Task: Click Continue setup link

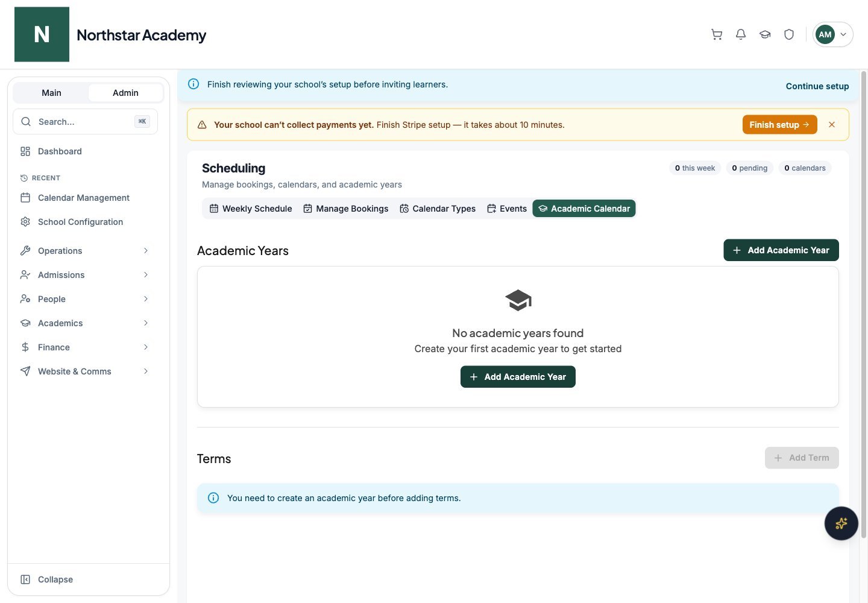Action: coord(817,86)
